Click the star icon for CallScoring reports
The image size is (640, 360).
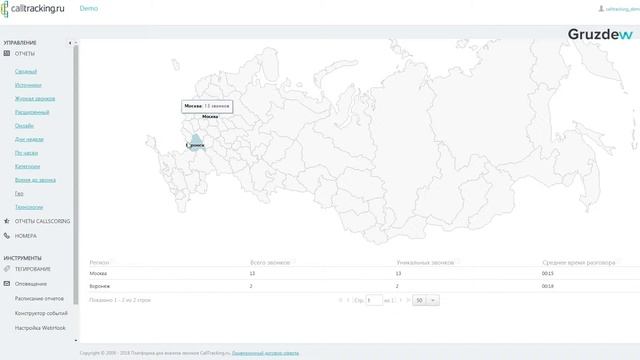point(7,221)
